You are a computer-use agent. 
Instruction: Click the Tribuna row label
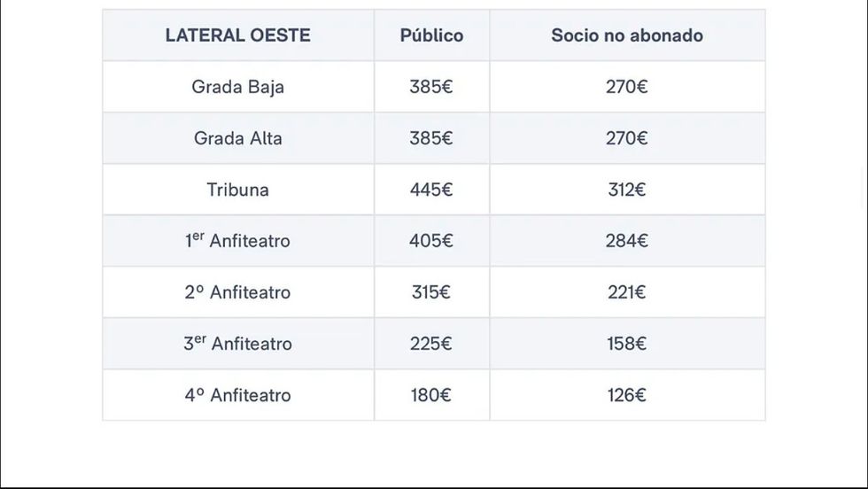click(237, 190)
